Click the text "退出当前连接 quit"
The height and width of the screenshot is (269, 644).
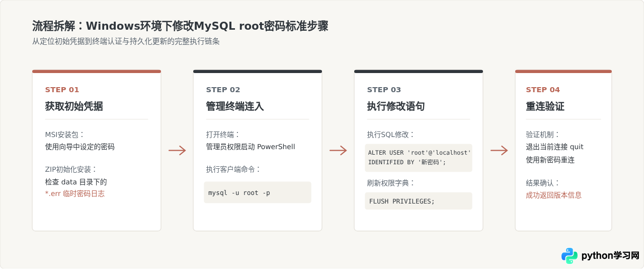[555, 147]
